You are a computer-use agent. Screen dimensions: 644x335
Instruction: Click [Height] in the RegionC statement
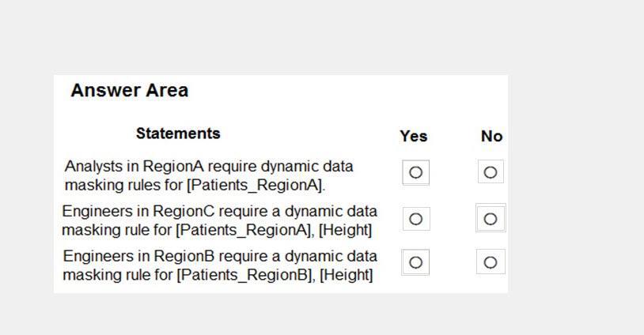tap(346, 230)
